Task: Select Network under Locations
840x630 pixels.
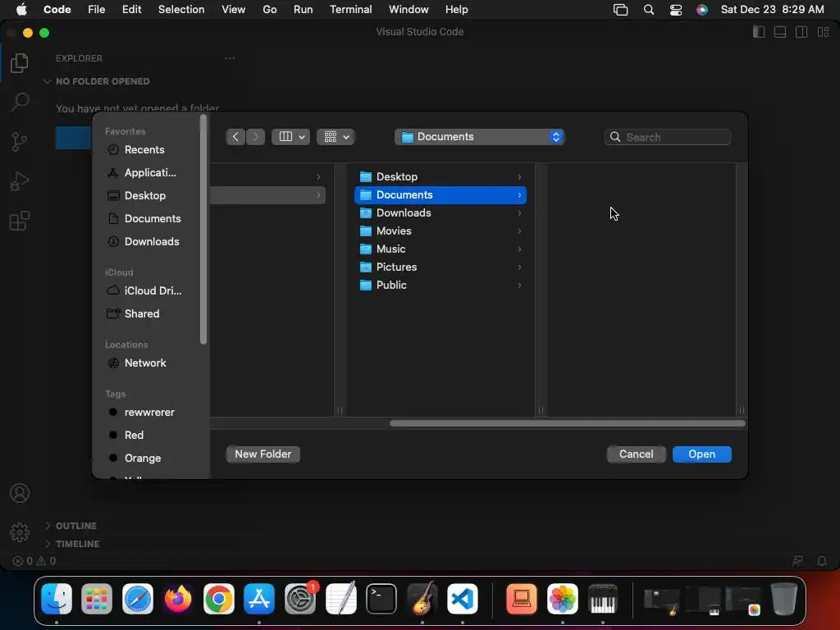Action: 144,363
